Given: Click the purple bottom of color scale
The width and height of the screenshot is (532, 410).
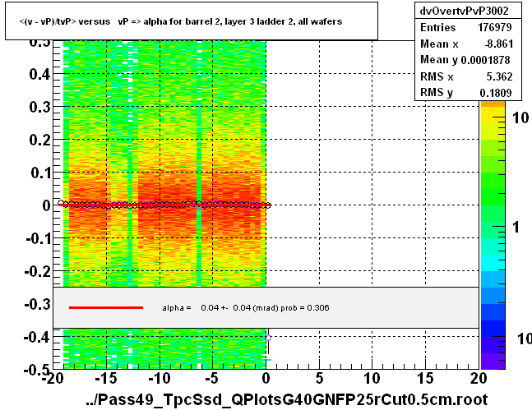Looking at the screenshot, I should click(493, 361).
